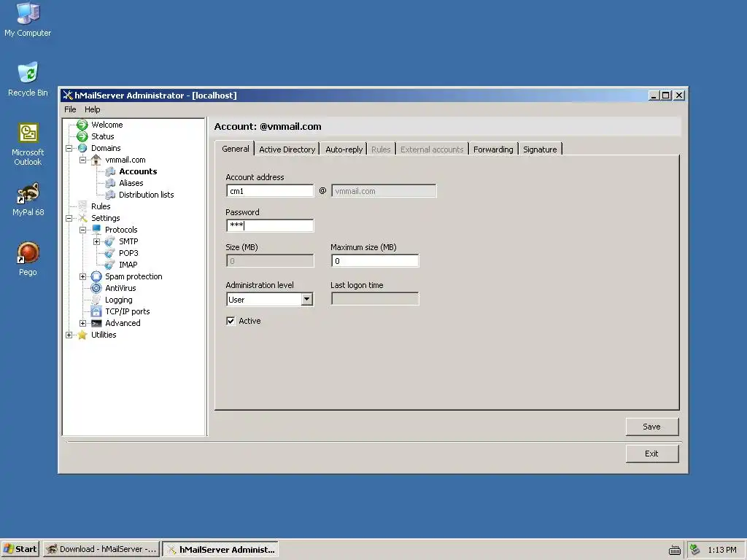Screen dimensions: 747x560
Task: Click the Rules icon in tree
Action: (82, 206)
